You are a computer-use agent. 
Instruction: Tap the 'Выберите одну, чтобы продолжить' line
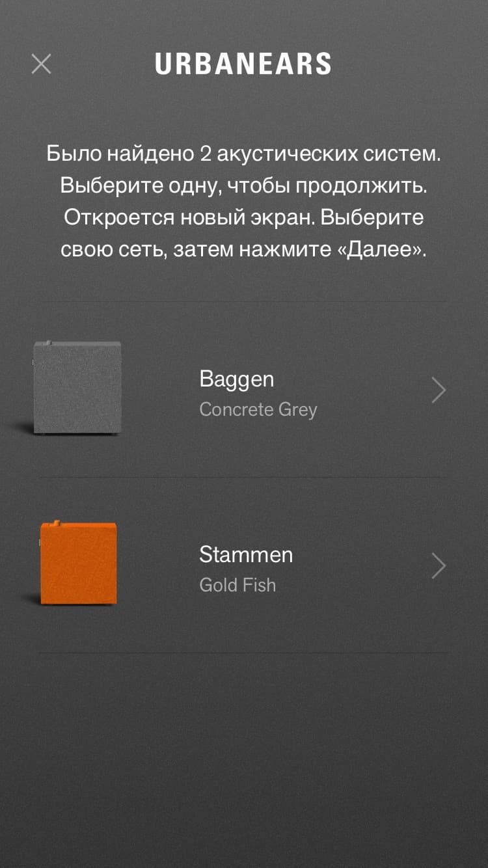tap(244, 186)
